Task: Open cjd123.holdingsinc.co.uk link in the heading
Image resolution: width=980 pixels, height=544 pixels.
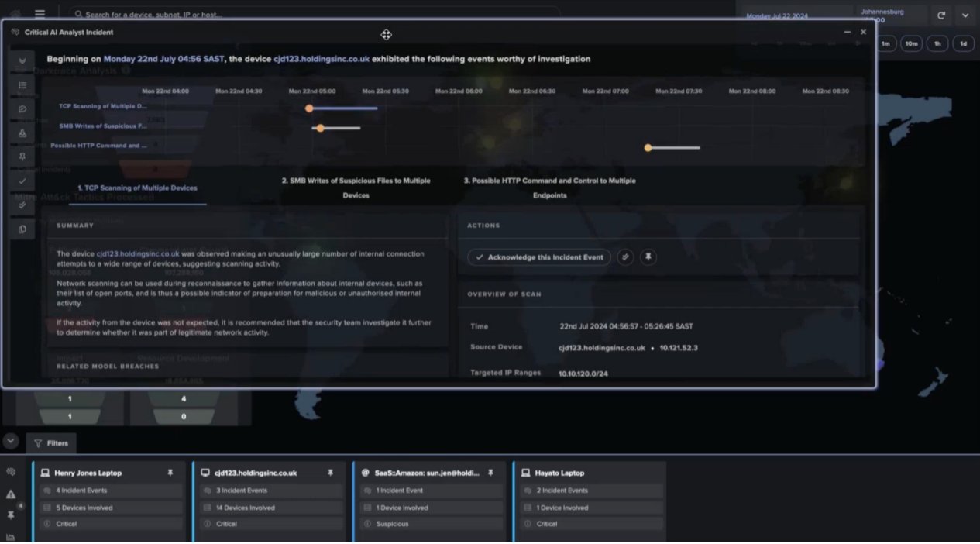Action: (322, 59)
